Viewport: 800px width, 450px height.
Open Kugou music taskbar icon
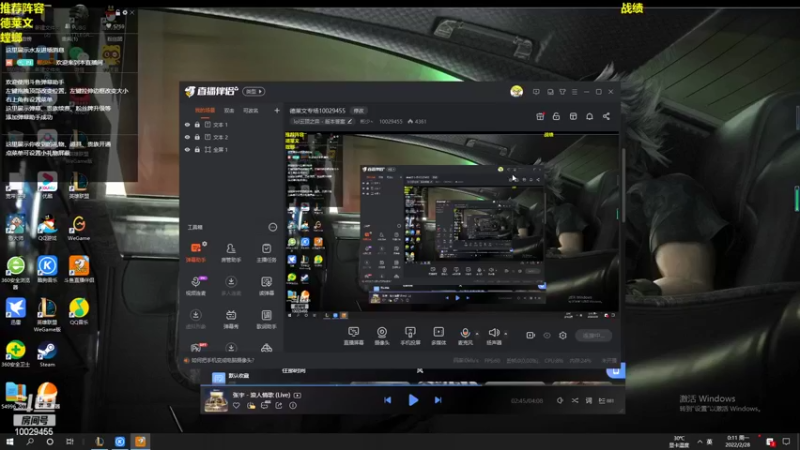120,442
